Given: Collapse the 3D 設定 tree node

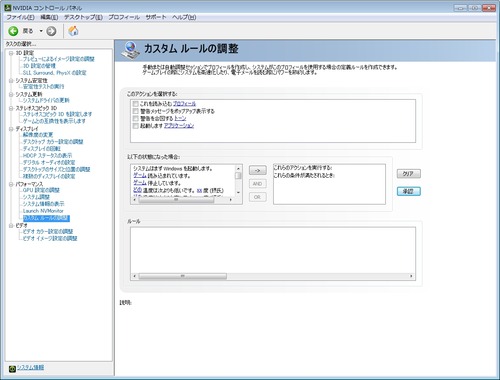Looking at the screenshot, I should point(11,53).
